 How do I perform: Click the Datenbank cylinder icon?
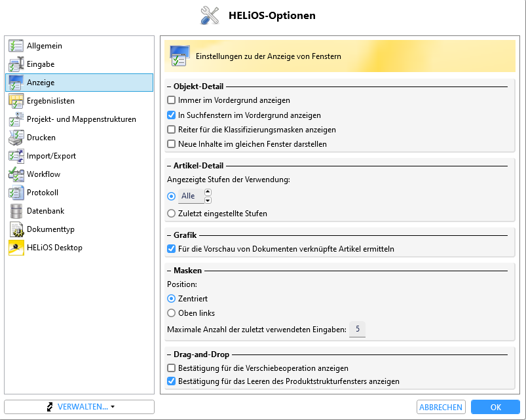pyautogui.click(x=16, y=211)
